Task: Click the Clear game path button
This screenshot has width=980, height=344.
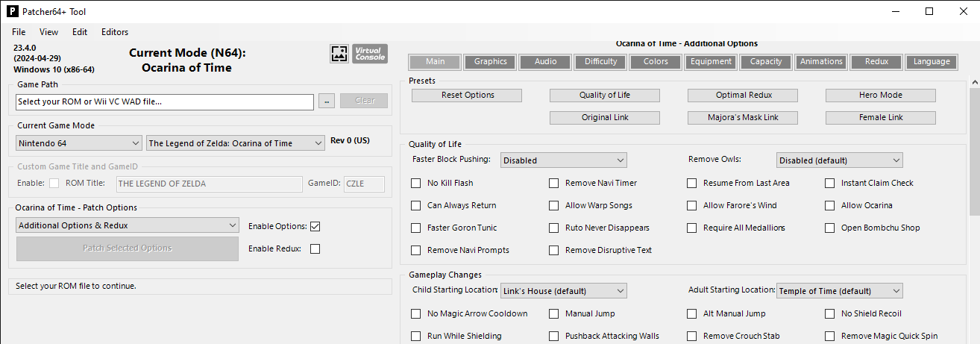Action: (x=364, y=101)
